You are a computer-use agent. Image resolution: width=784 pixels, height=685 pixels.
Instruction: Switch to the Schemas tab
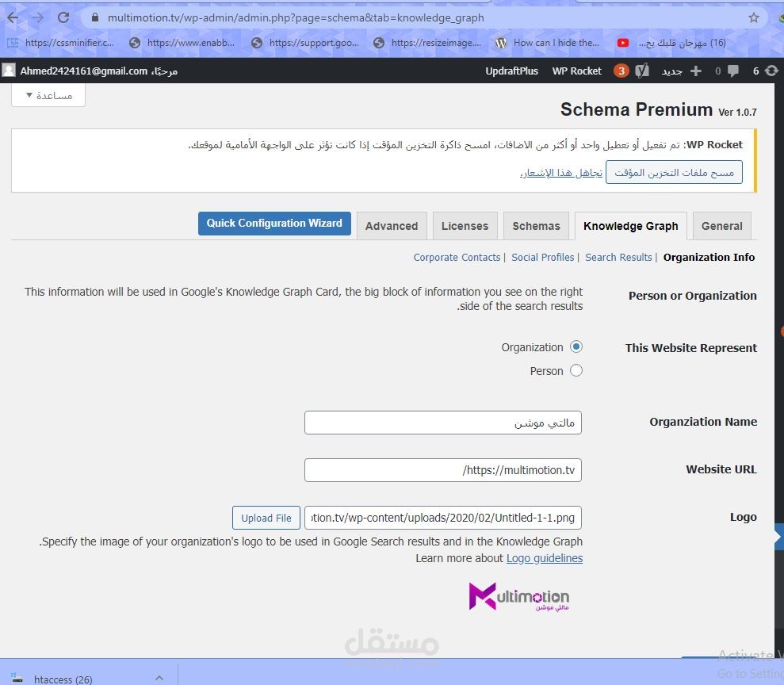tap(536, 226)
